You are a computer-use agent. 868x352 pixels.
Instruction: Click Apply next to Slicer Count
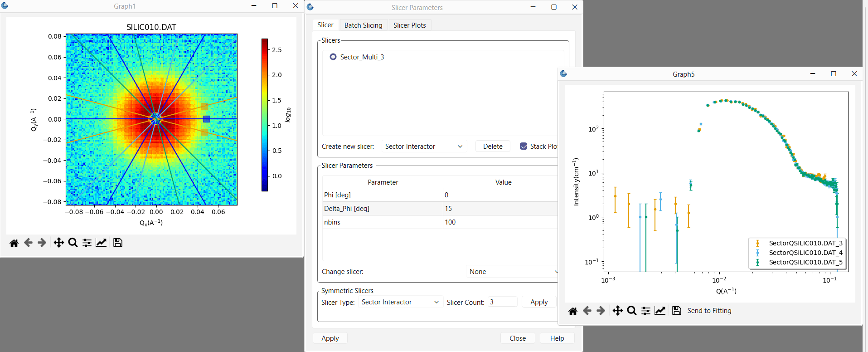point(539,302)
